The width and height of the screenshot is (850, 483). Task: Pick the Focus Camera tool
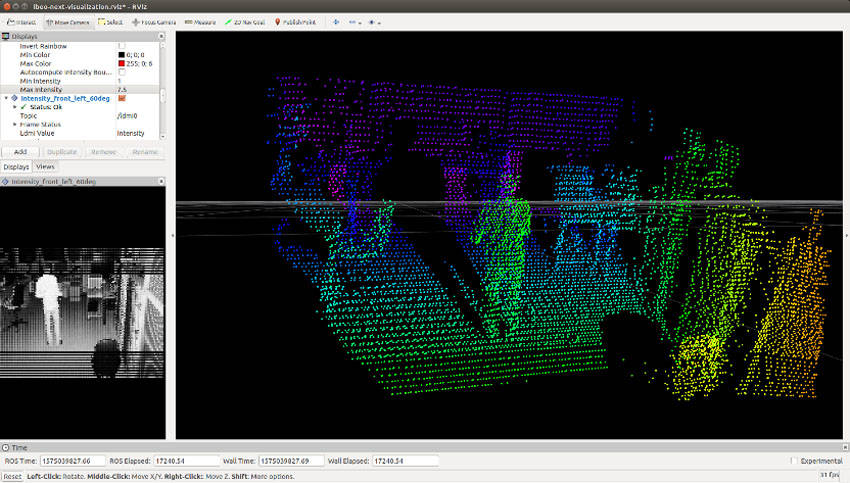point(154,22)
